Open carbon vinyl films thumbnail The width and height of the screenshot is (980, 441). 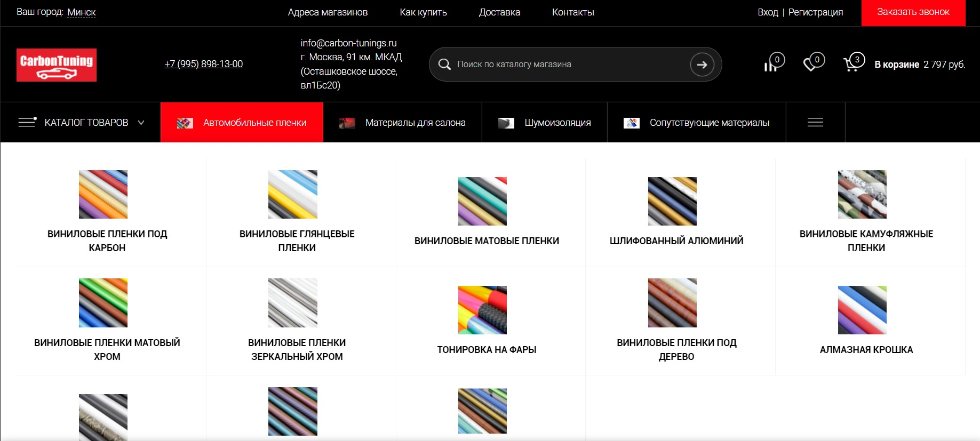pos(103,194)
